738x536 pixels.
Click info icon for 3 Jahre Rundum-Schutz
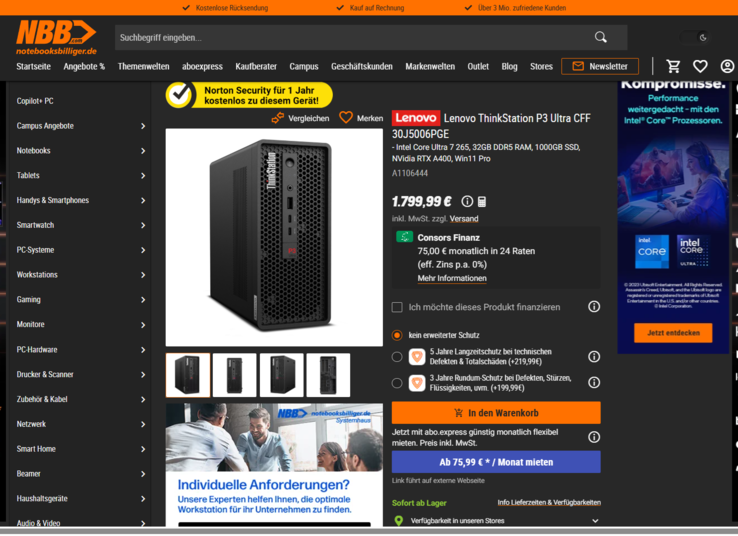[x=594, y=383]
